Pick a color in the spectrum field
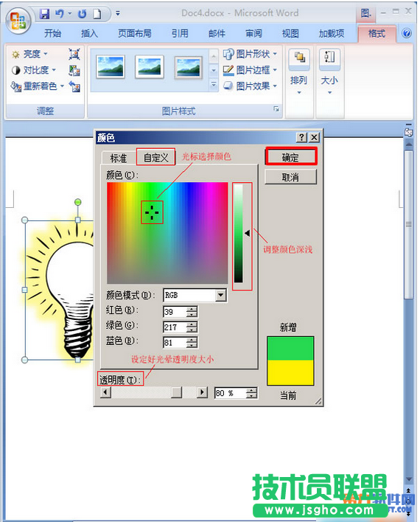420x522 pixels. (167, 233)
